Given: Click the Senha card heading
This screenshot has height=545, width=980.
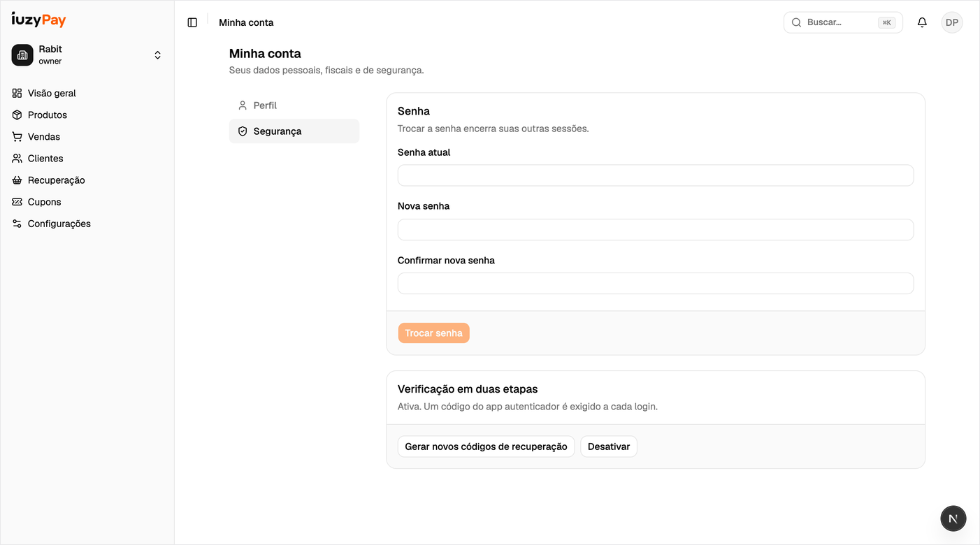Looking at the screenshot, I should tap(414, 111).
